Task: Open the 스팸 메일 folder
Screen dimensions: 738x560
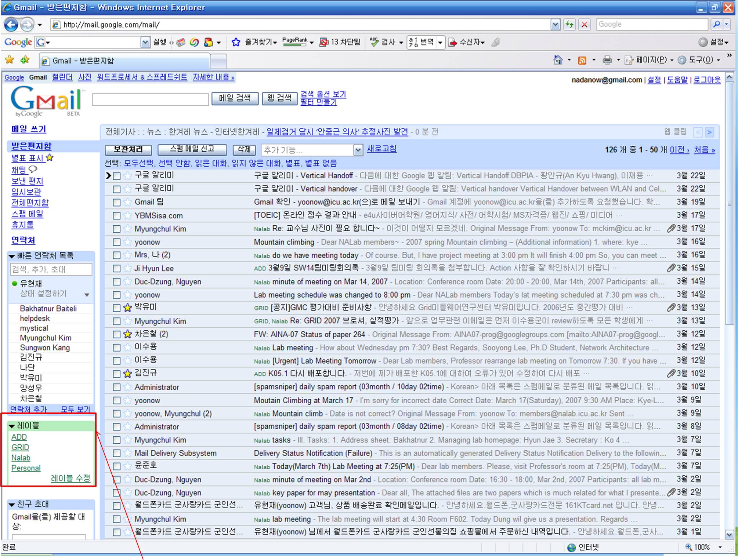Action: (27, 214)
